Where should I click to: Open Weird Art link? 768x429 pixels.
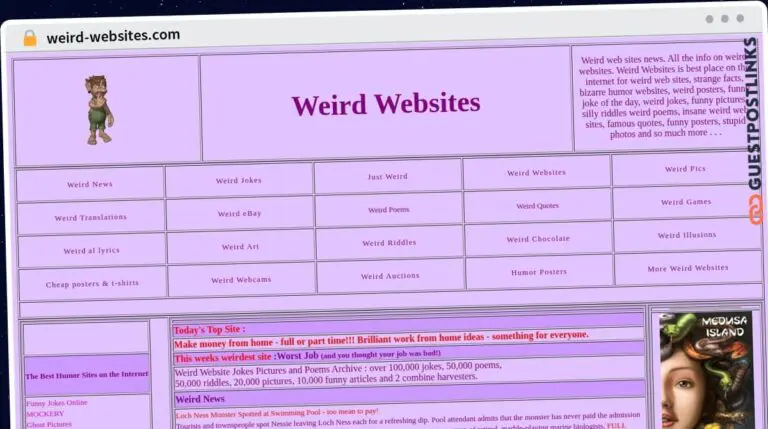(x=240, y=247)
